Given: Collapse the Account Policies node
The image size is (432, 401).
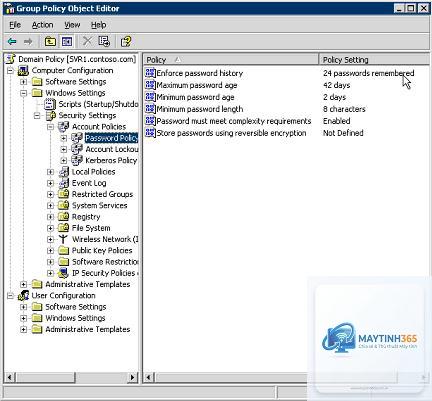Looking at the screenshot, I should tap(50, 127).
